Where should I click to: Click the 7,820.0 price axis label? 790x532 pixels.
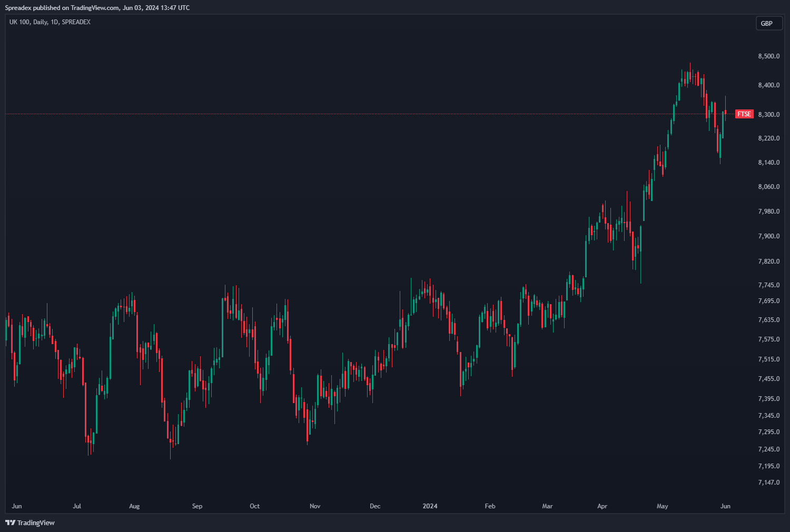click(x=769, y=262)
